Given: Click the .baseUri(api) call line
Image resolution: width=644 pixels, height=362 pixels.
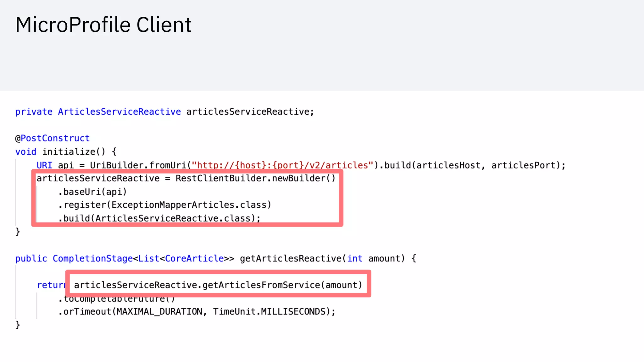Looking at the screenshot, I should tap(92, 192).
